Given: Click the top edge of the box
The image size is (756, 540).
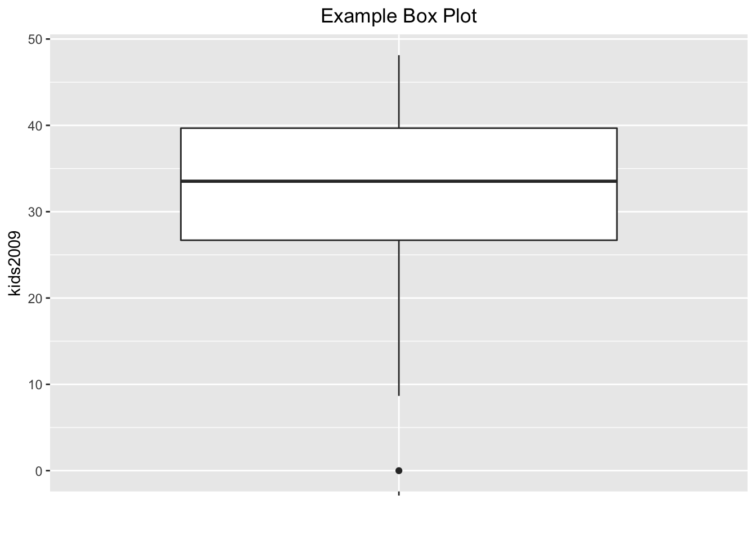Looking at the screenshot, I should 399,128.
